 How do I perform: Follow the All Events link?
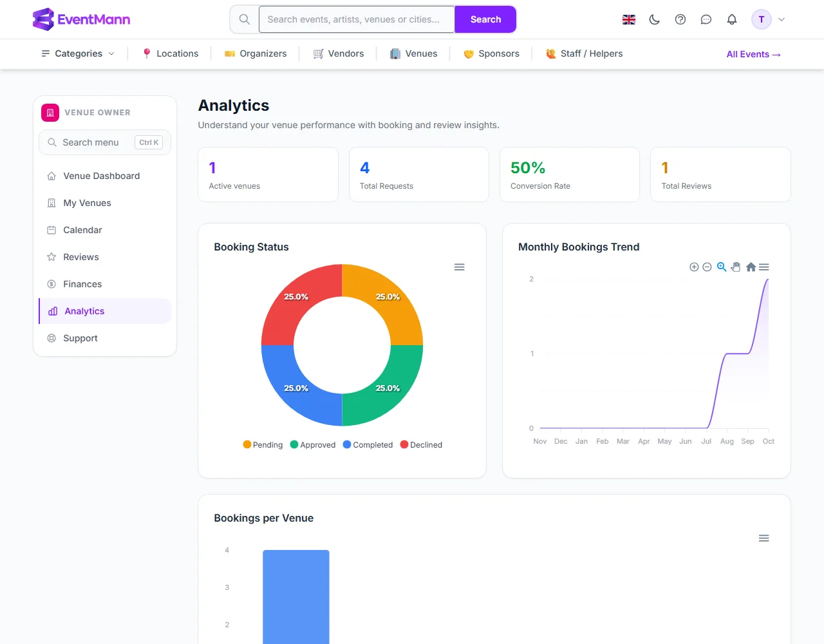[x=754, y=54]
